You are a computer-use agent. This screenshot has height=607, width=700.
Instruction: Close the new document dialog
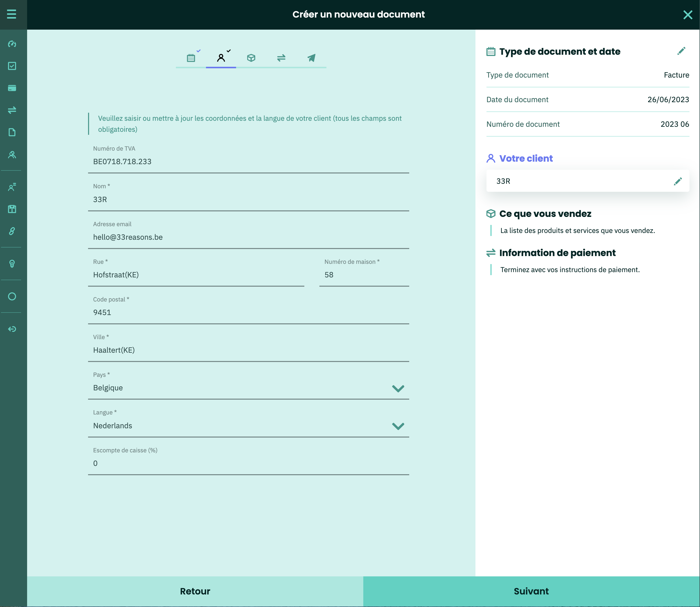687,15
